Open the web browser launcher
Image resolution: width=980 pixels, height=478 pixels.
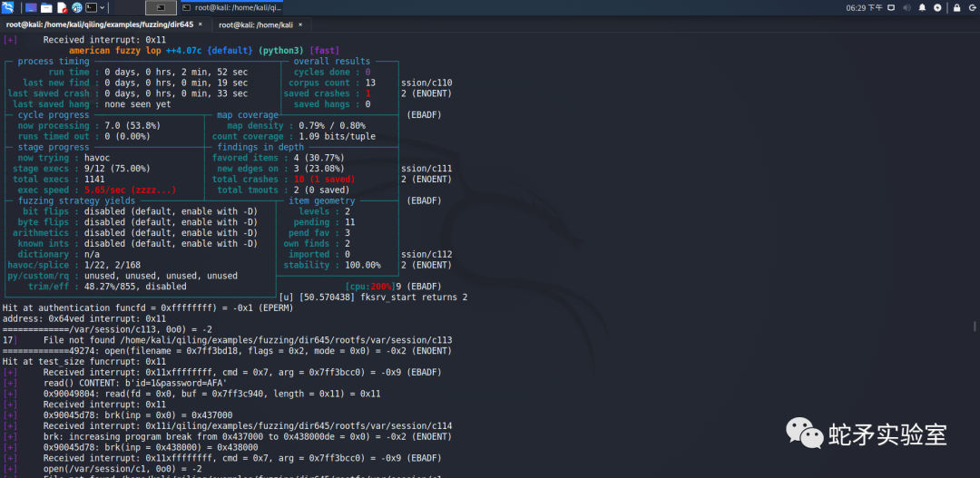coord(77,7)
